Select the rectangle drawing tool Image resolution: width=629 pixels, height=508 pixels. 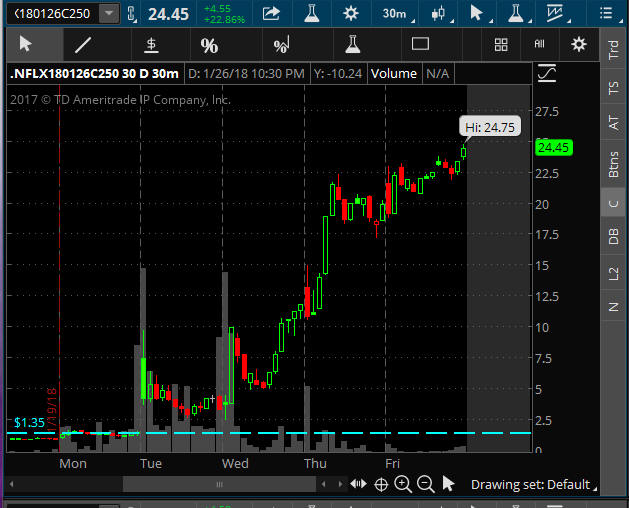[x=420, y=44]
